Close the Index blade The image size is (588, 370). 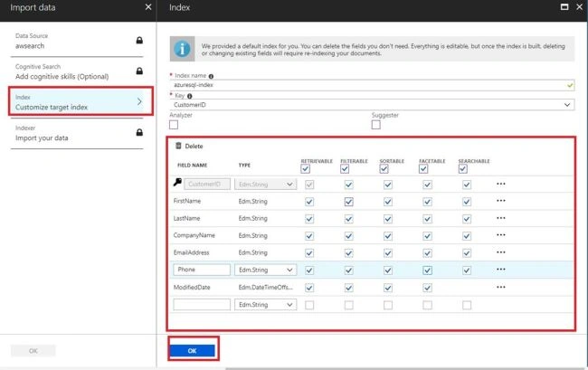[579, 6]
